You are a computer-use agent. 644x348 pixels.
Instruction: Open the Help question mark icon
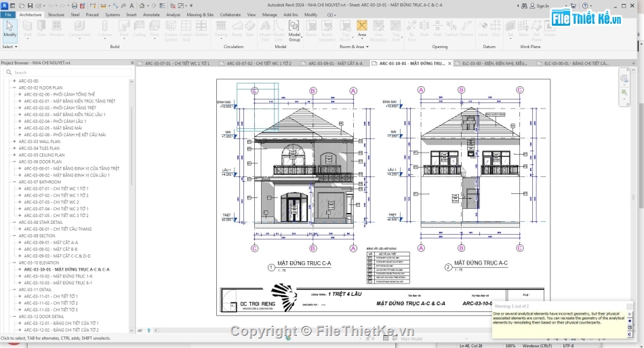[585, 5]
